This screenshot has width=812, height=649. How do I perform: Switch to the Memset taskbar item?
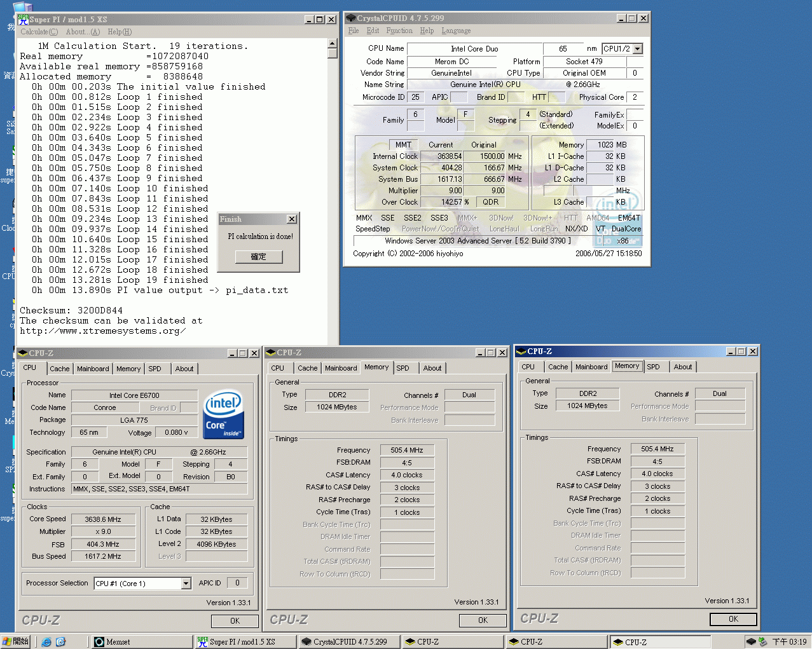142,642
